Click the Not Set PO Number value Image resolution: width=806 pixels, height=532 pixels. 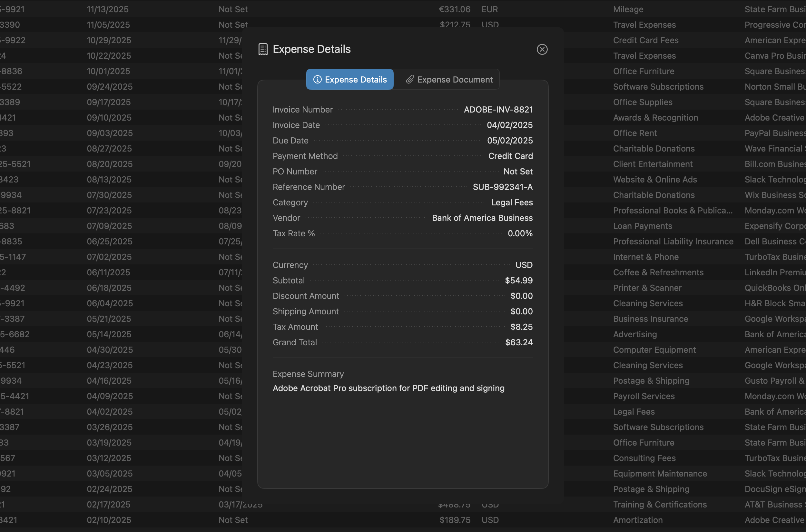coord(518,171)
